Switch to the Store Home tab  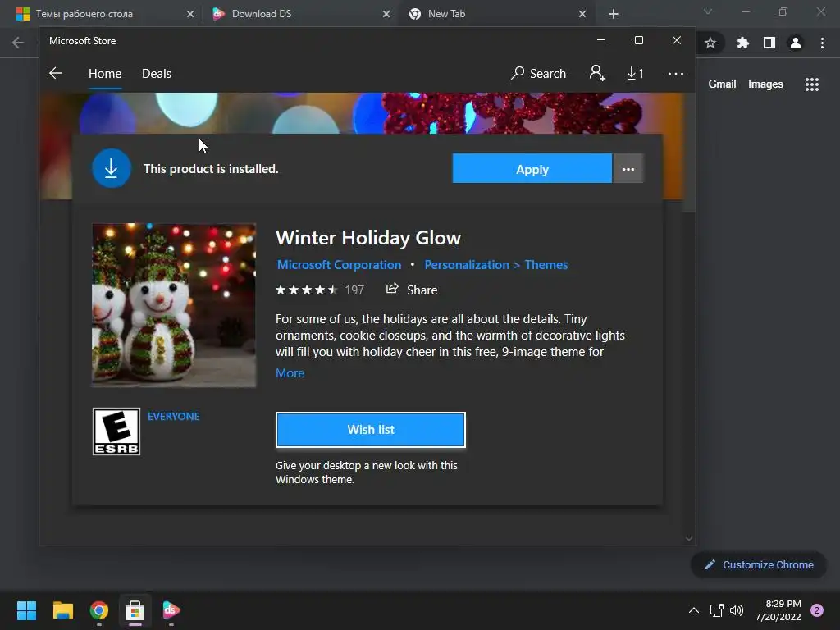(x=105, y=73)
